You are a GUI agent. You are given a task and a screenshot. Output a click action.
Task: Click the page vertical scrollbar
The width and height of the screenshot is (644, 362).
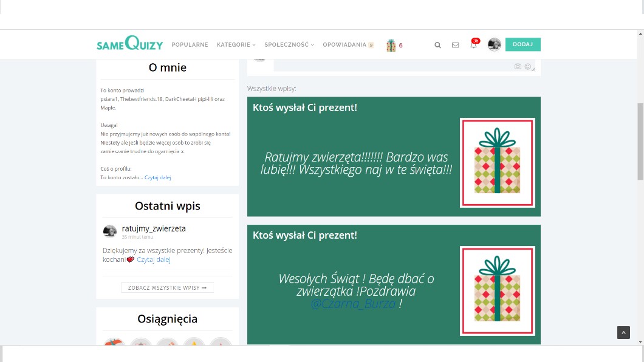tap(640, 141)
